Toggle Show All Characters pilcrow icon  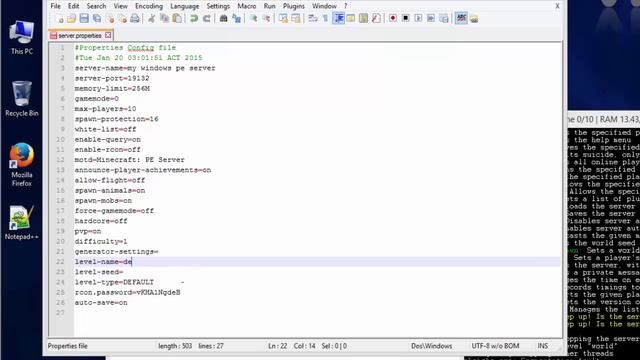tap(325, 18)
